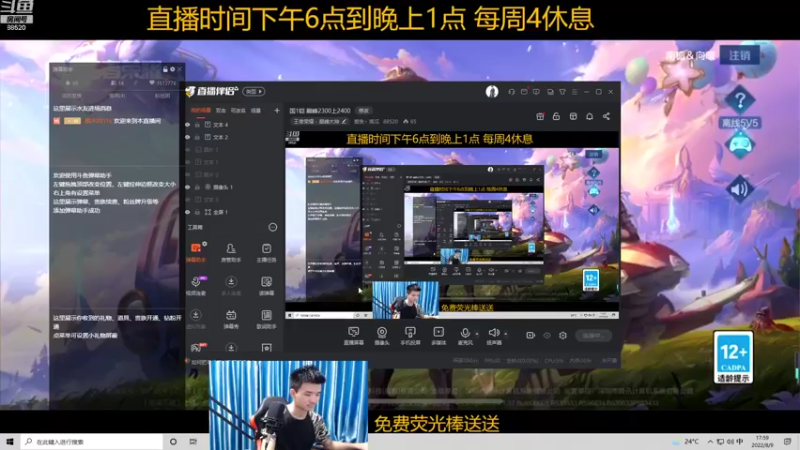Open the message chat icon in title bar
The height and width of the screenshot is (450, 800).
[536, 92]
